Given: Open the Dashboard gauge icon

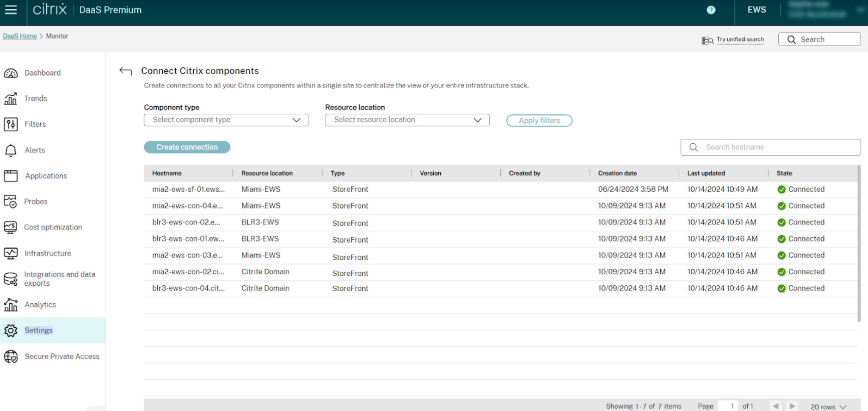Looking at the screenshot, I should (x=11, y=73).
